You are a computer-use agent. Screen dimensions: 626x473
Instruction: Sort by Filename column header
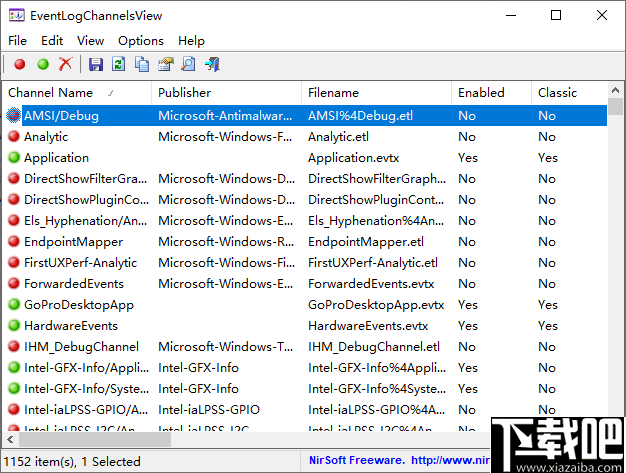click(x=376, y=93)
